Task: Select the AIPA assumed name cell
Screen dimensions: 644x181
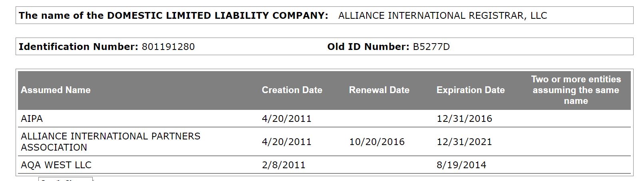Action: 32,119
